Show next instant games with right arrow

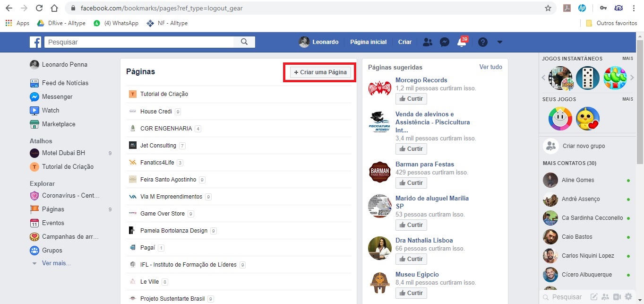pyautogui.click(x=632, y=78)
